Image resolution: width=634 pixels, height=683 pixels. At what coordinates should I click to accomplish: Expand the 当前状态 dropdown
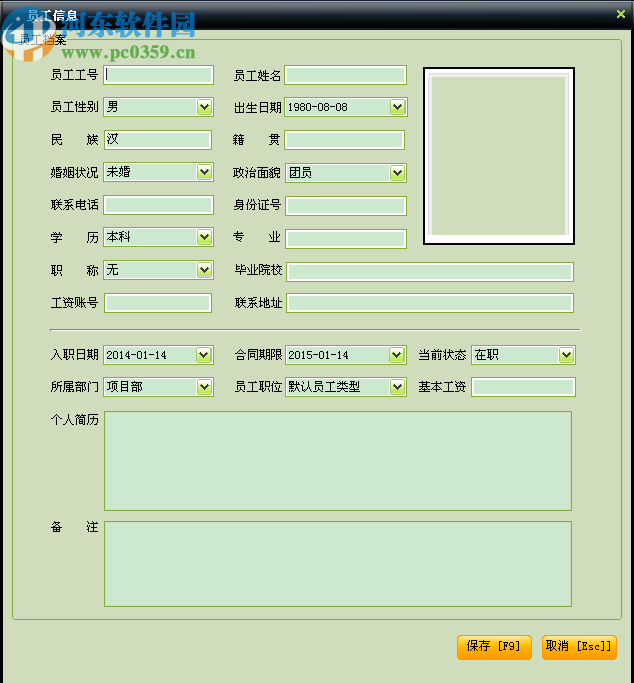click(x=566, y=355)
